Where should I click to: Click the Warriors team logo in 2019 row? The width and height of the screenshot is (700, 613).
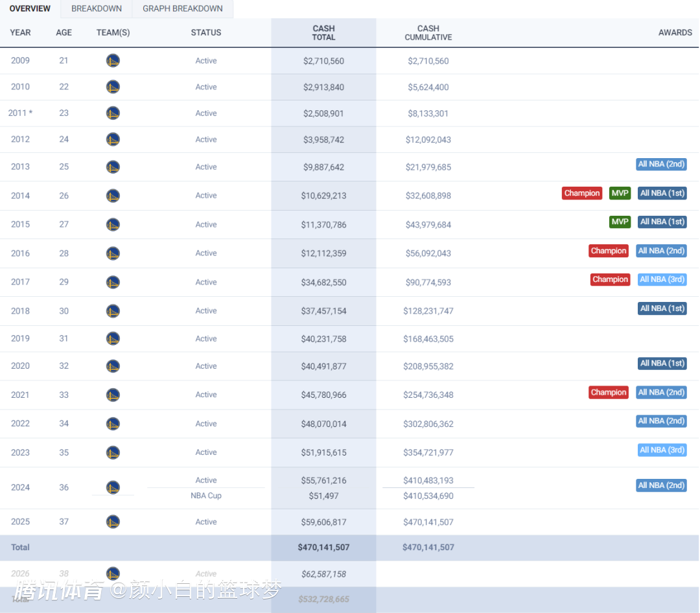point(113,338)
